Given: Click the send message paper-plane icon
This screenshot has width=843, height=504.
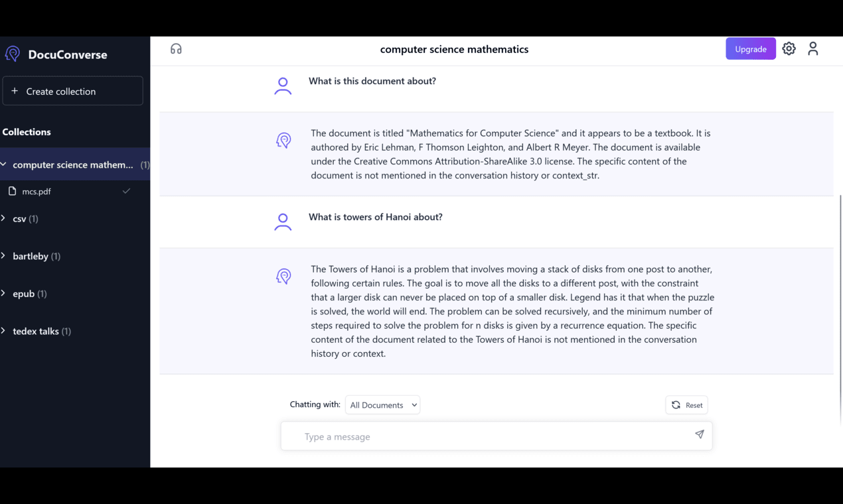Looking at the screenshot, I should (699, 434).
